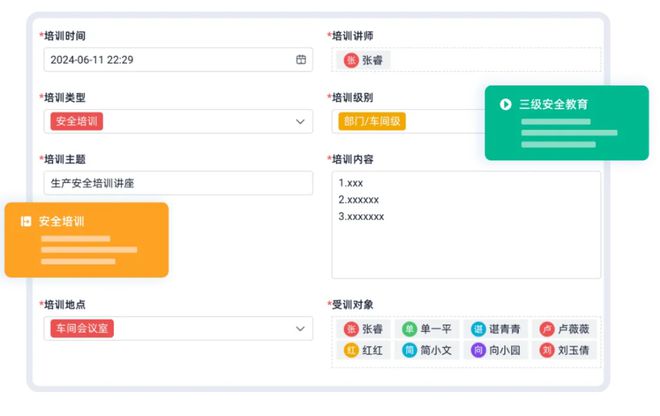Click the 培训讲师 field empty area
The width and height of the screenshot is (660, 416).
coord(495,60)
